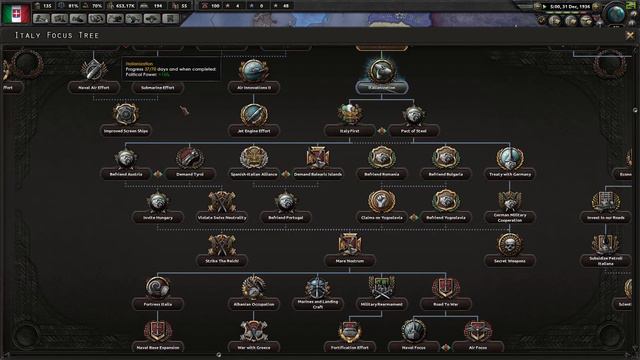Screen dimensions: 640x360
Task: Select the Naval Base Expansion focus
Action: [158, 336]
